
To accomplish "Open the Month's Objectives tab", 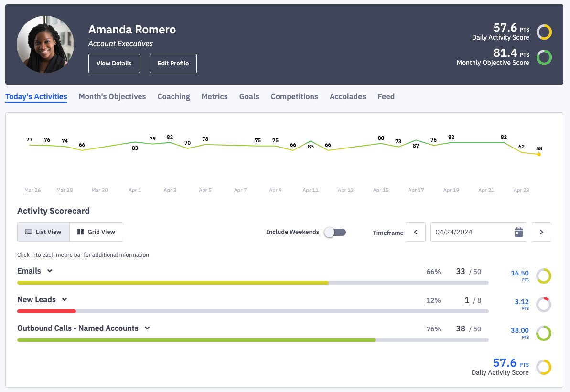I will pos(112,96).
